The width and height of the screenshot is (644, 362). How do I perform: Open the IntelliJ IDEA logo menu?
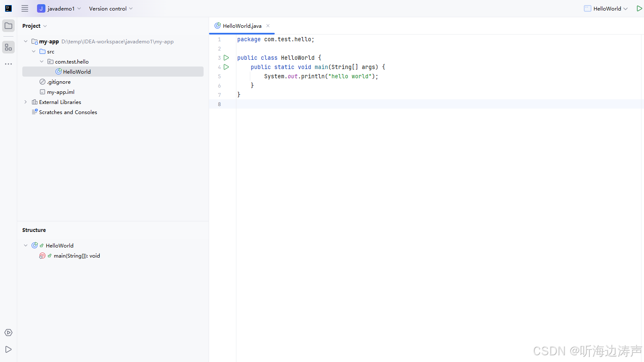click(8, 8)
